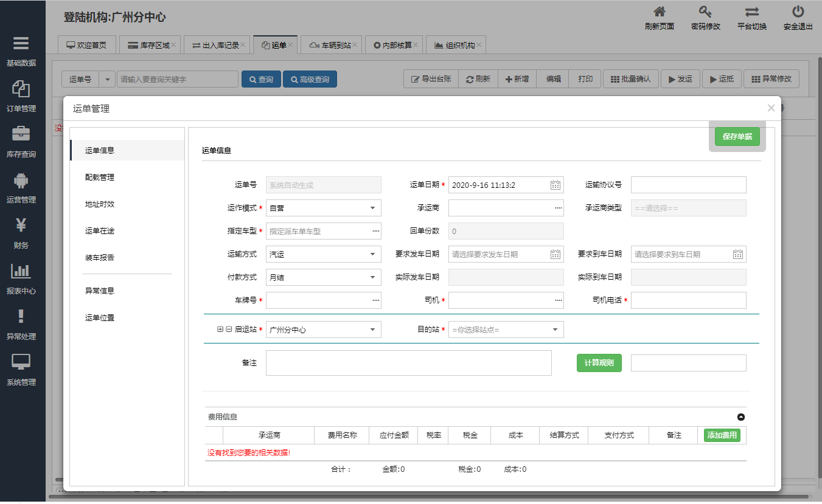Screen dimensions: 822x504
Task: Click the 计算规则 button
Action: pos(599,363)
